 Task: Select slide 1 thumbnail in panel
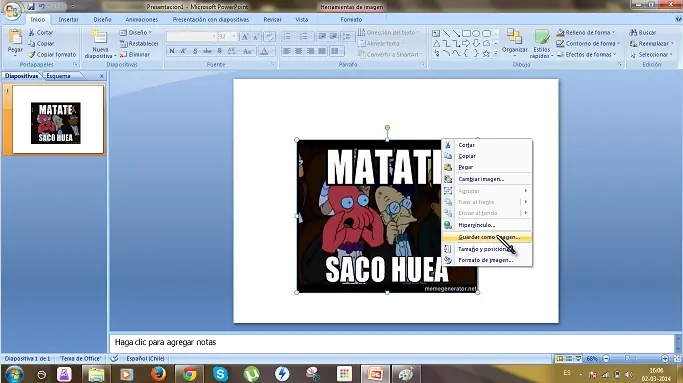pyautogui.click(x=58, y=119)
